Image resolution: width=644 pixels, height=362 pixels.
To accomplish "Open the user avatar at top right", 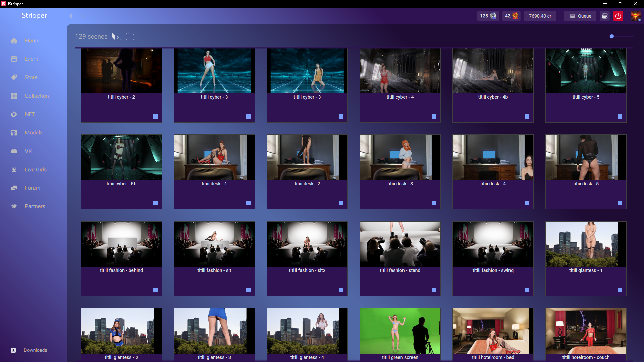I will click(x=635, y=16).
